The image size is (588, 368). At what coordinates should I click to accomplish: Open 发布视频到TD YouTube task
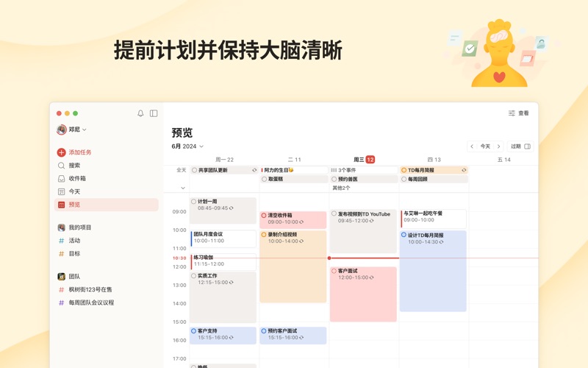coord(363,231)
